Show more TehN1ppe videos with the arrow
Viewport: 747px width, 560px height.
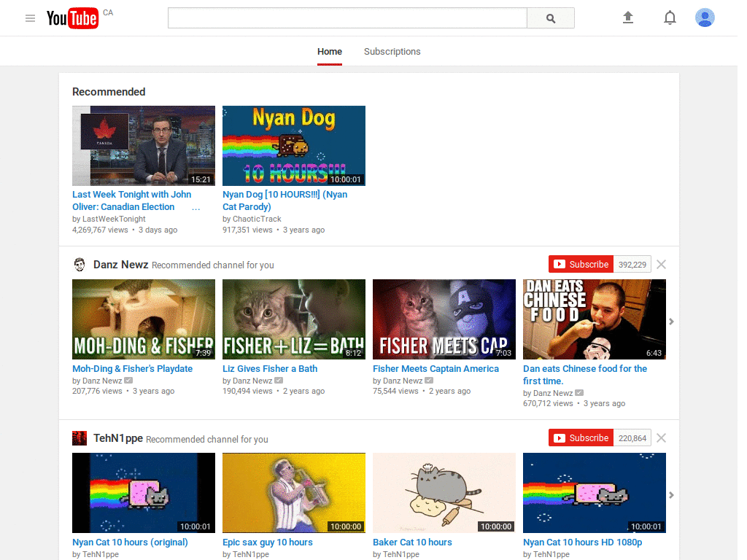pos(671,494)
